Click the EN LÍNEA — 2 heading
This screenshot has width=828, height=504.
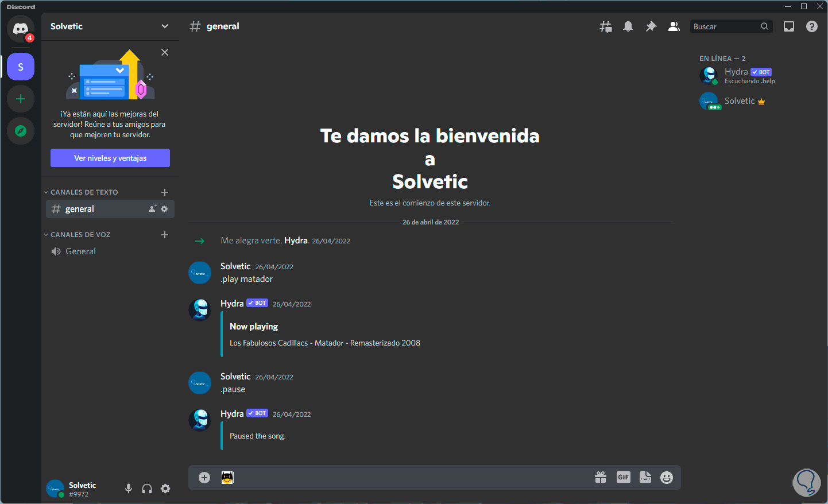click(722, 59)
